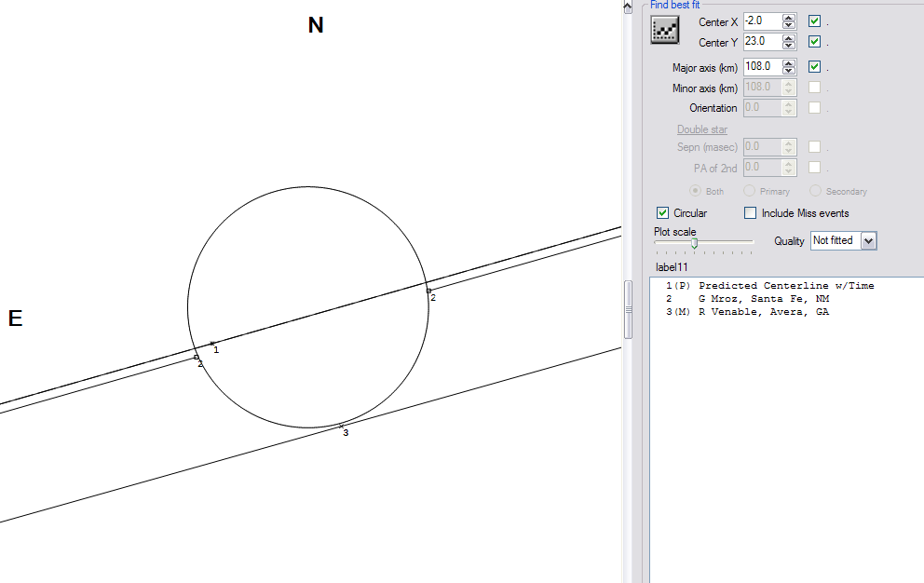This screenshot has height=583, width=924.
Task: Decrease Major axis with down arrow
Action: click(788, 70)
